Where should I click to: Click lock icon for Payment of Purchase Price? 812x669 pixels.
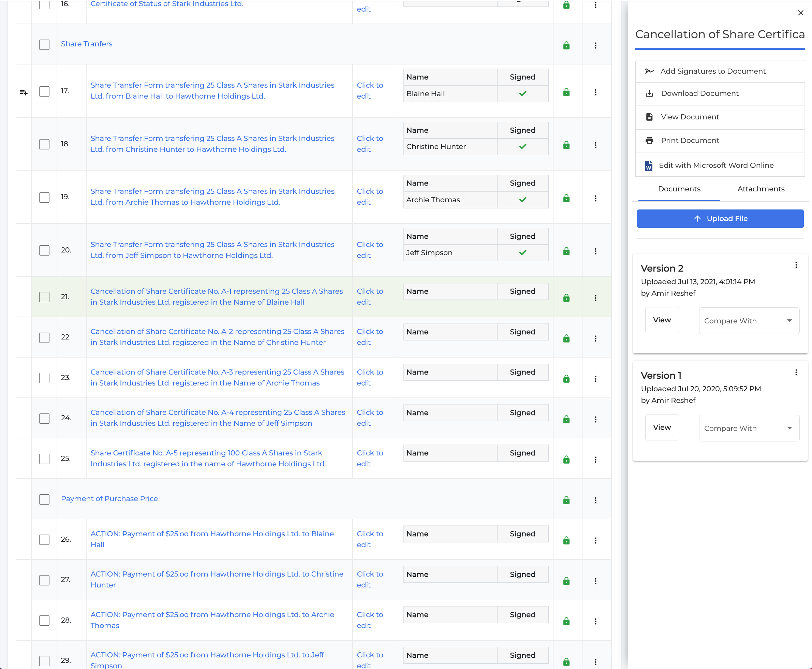click(x=566, y=500)
